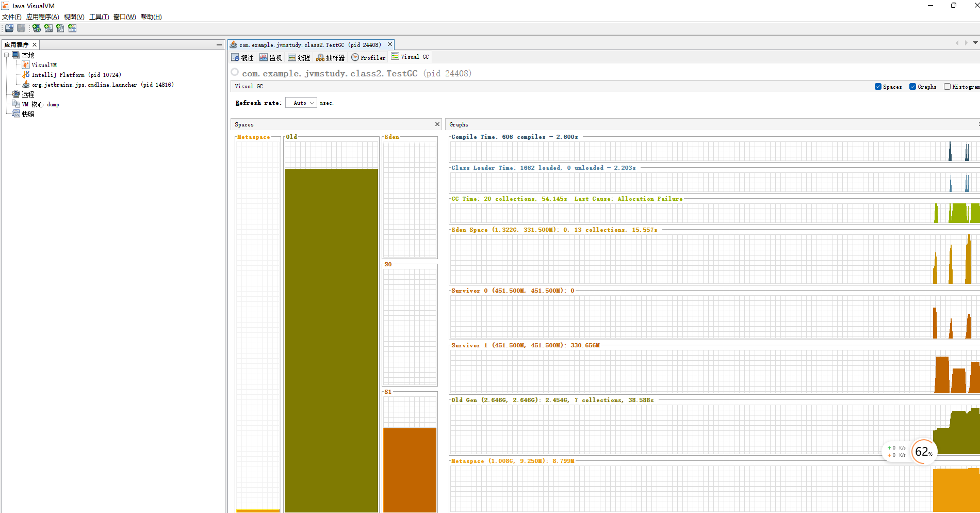
Task: Click the Profiler tab's clock icon
Action: [x=355, y=57]
